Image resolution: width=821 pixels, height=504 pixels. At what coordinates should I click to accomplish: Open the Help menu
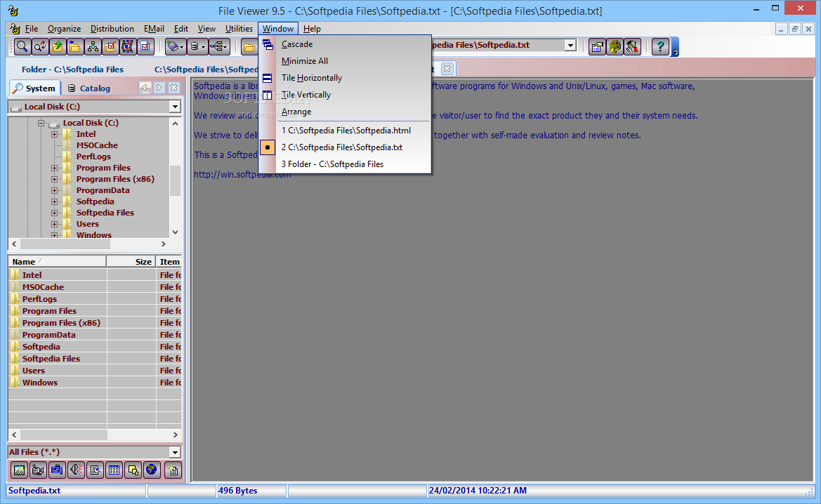312,29
